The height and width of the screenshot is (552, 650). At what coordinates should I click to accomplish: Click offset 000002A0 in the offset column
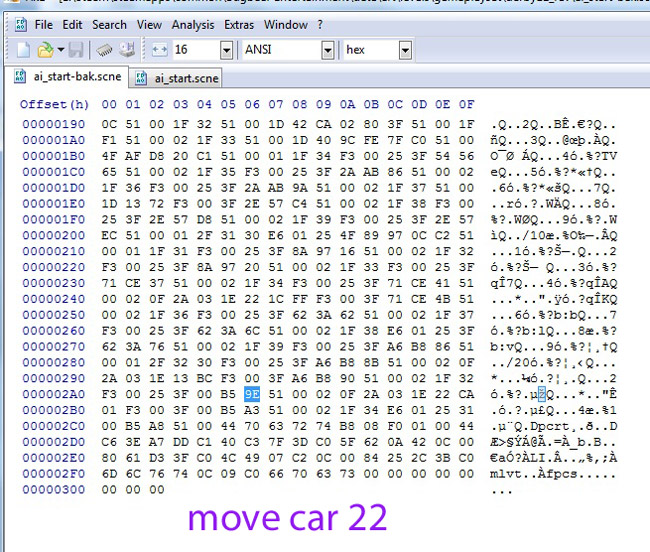click(54, 394)
